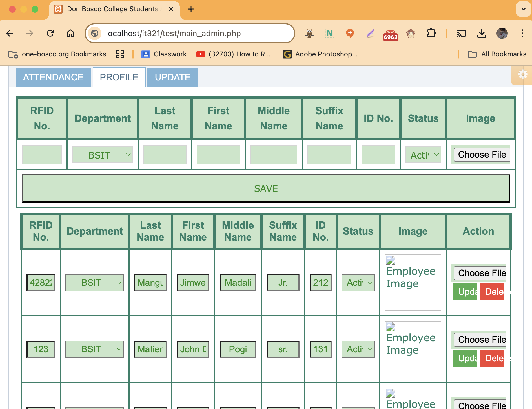Open the Extensions puzzle icon
The width and height of the screenshot is (532, 409).
point(431,33)
